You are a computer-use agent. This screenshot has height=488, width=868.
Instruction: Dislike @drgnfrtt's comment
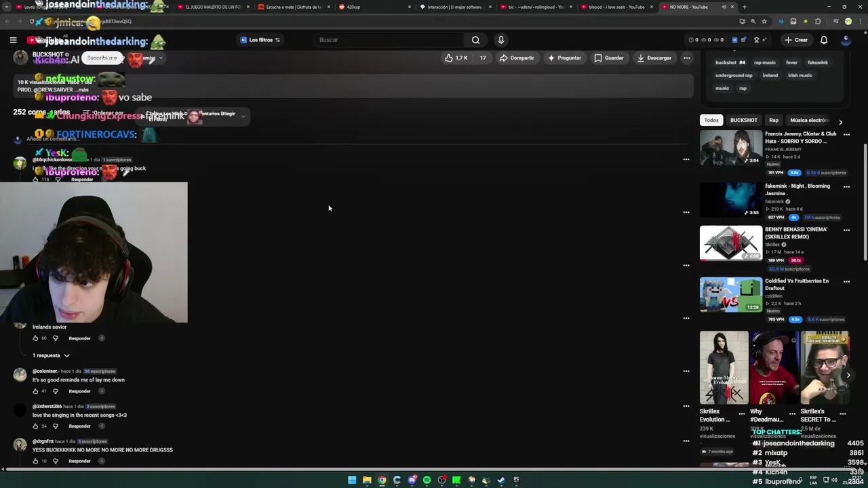[x=56, y=461]
